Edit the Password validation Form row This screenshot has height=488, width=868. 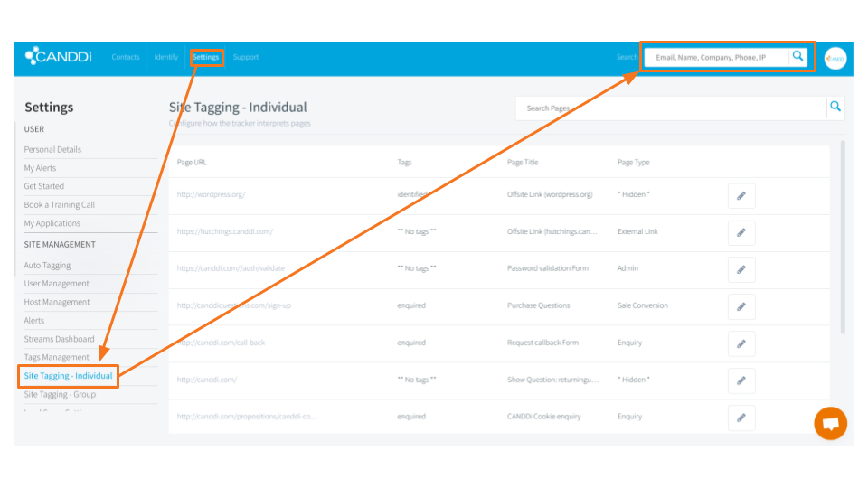click(741, 270)
